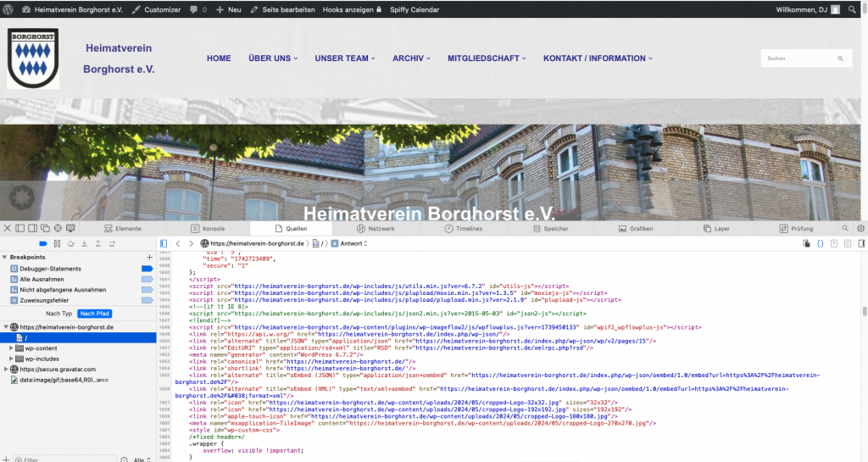Add a breakpoint with the plus icon
Image resolution: width=868 pixels, height=462 pixels.
pos(150,257)
